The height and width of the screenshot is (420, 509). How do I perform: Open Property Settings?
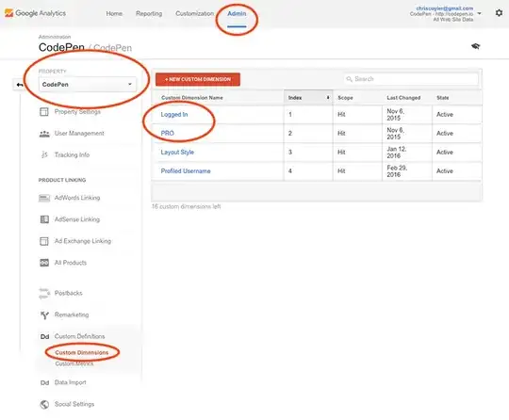coord(77,112)
